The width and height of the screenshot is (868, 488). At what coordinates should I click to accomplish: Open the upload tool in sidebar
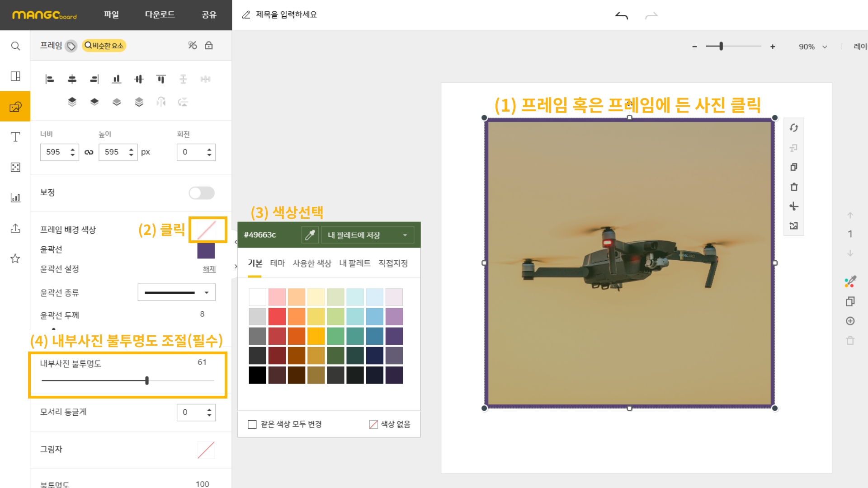click(x=15, y=228)
